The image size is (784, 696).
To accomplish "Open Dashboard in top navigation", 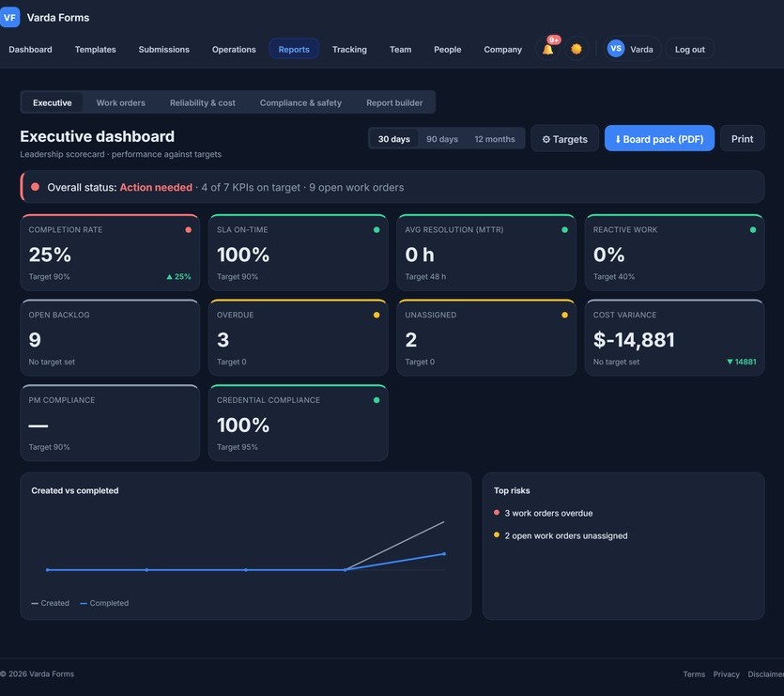I will point(30,49).
